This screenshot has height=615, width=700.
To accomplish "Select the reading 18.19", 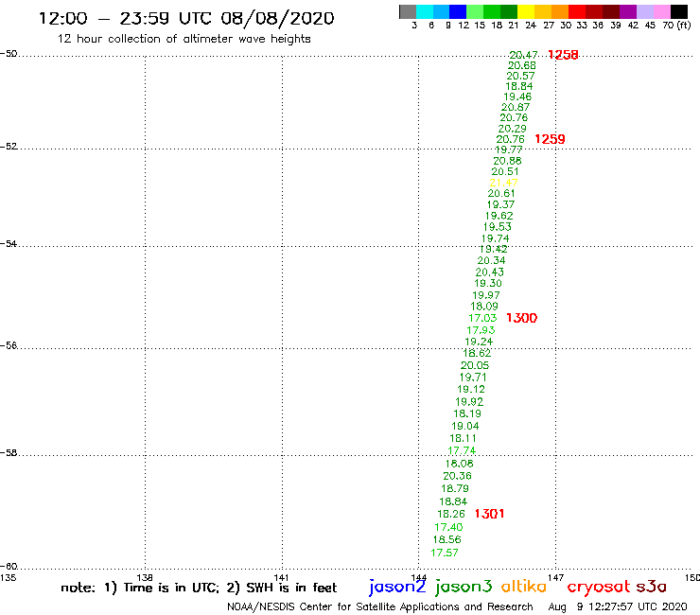I will pos(467,413).
